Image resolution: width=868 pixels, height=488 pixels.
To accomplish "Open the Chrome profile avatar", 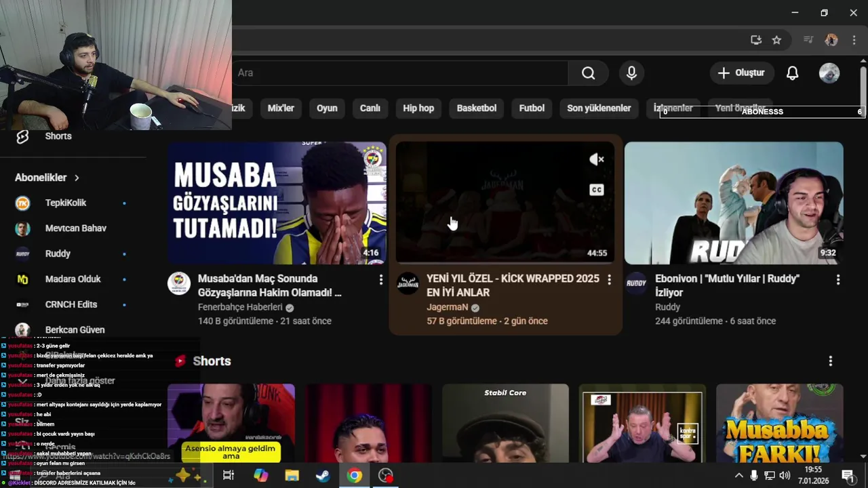I will click(x=831, y=40).
